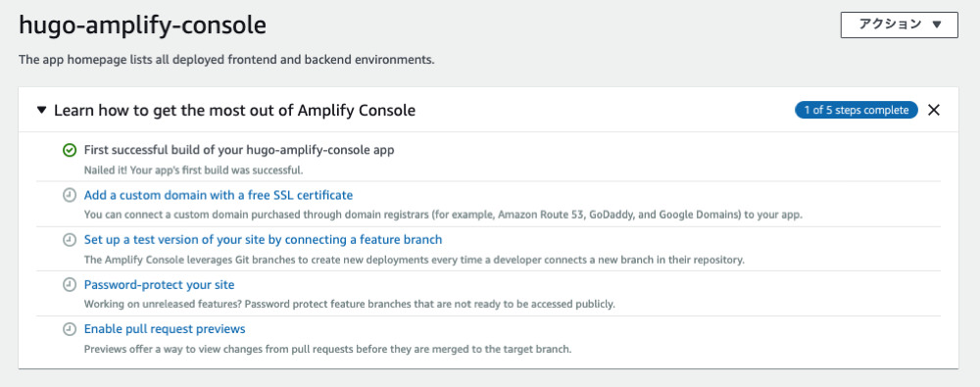Click 'Learn how to get the most' heading

(234, 111)
